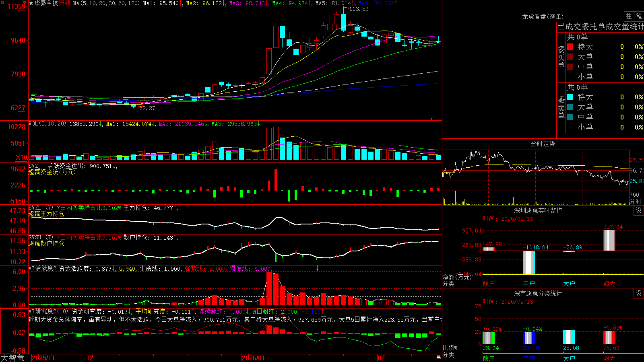Click the 超大 927.64 bar in 实时监控 chart
The width and height of the screenshot is (644, 362).
[x=609, y=240]
